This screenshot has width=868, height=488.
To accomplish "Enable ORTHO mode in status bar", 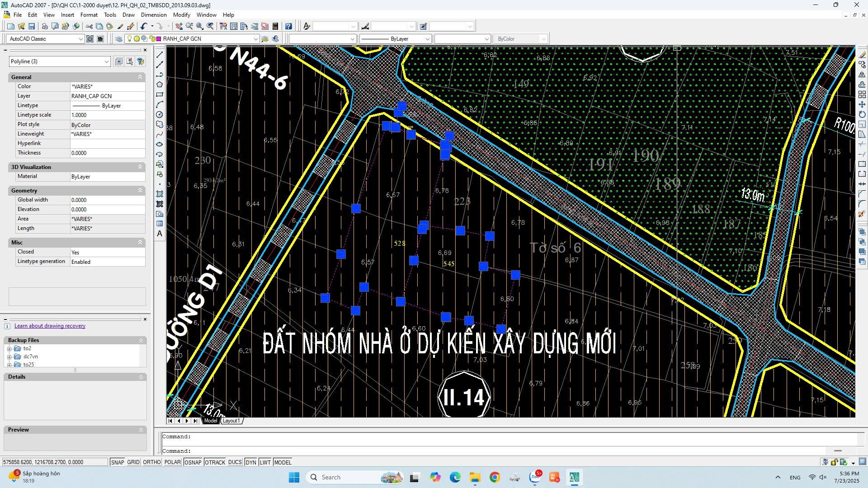I will click(151, 462).
